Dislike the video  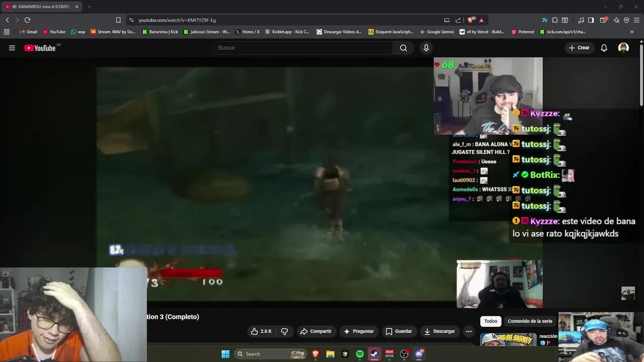pyautogui.click(x=284, y=331)
